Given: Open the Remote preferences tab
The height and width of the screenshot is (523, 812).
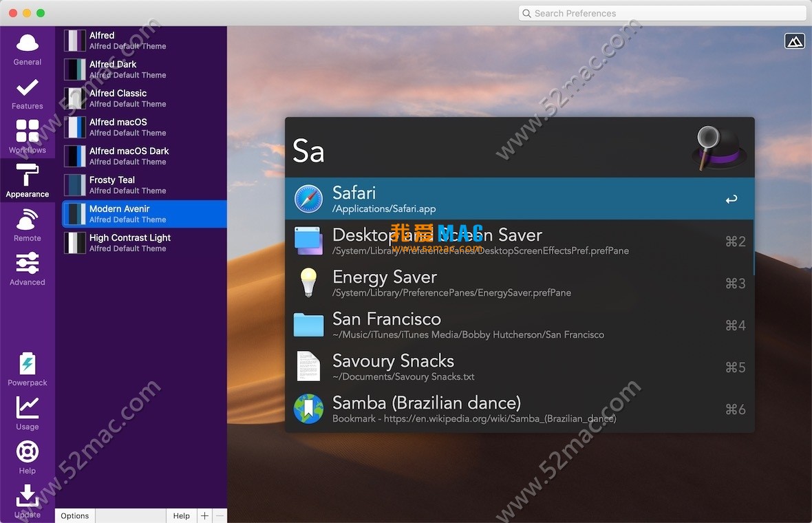Looking at the screenshot, I should click(28, 225).
